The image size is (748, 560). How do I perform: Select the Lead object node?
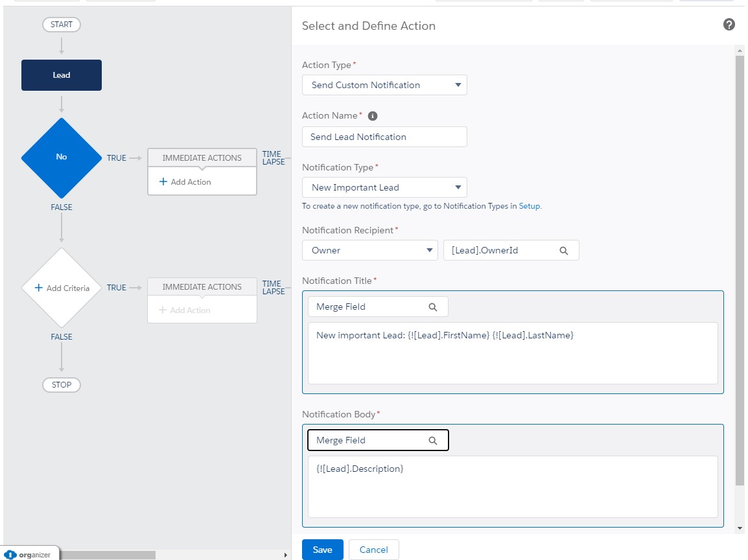click(62, 75)
